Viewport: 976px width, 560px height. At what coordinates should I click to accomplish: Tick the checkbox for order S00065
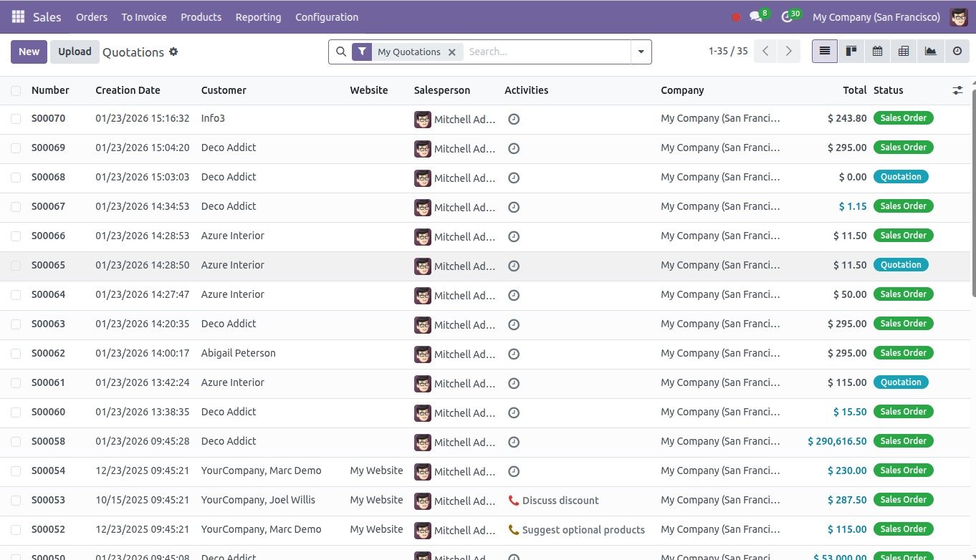click(16, 266)
